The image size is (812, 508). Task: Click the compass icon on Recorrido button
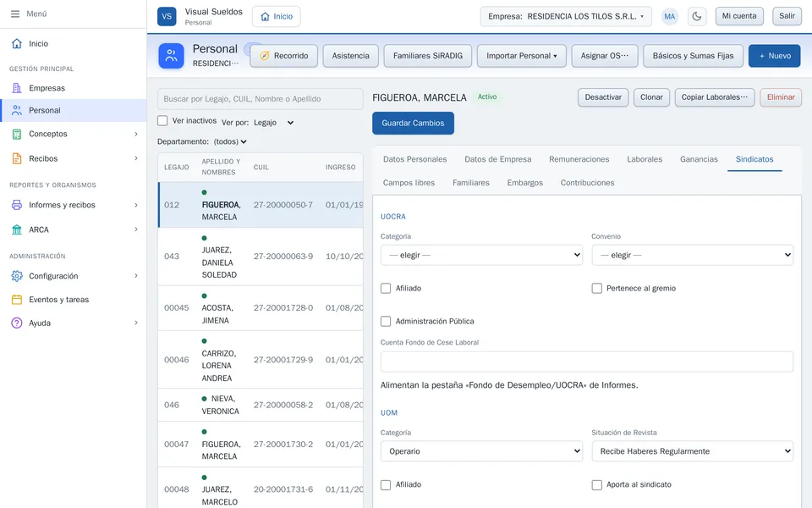tap(265, 56)
